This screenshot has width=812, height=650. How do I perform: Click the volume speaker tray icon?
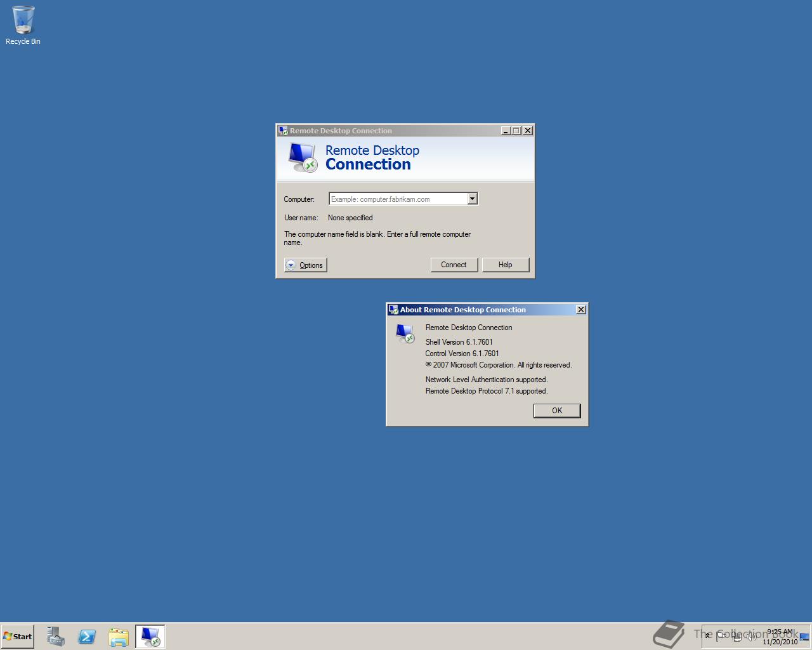point(751,636)
